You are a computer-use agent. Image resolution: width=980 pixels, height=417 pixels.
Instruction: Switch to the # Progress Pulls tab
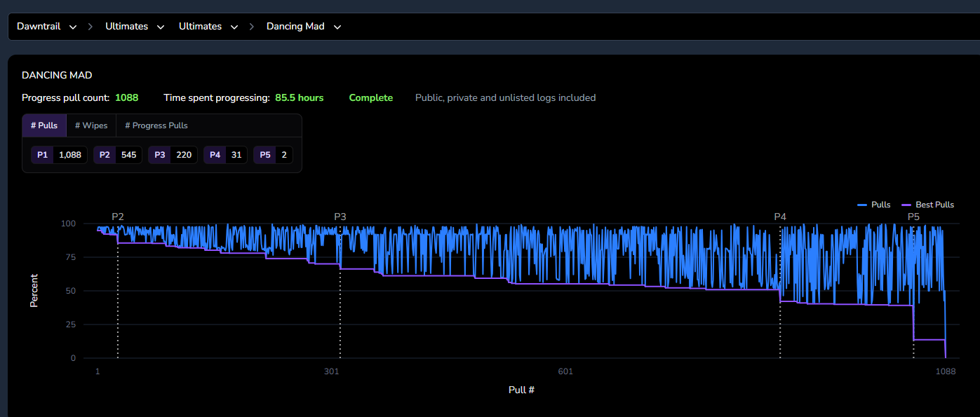pos(156,125)
